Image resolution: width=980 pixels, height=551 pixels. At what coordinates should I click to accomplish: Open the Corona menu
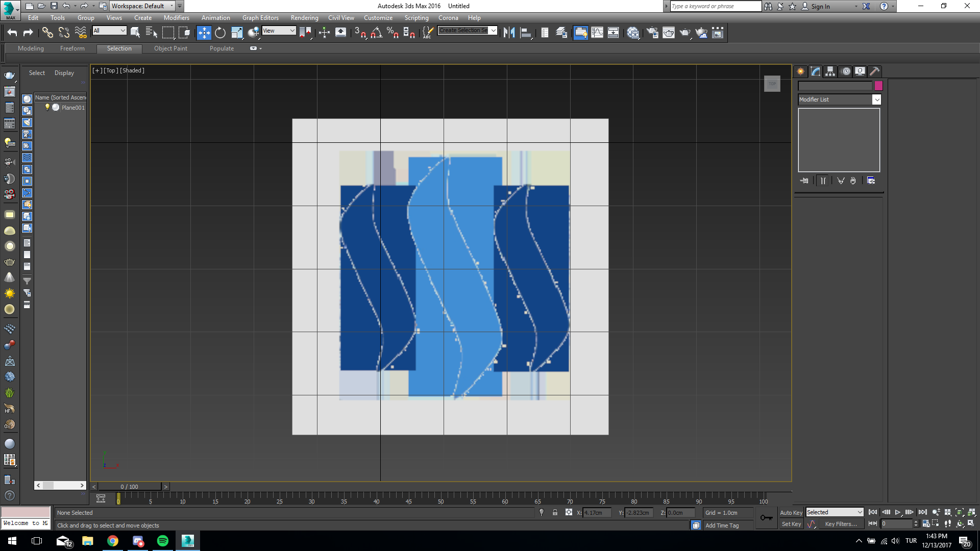pyautogui.click(x=448, y=18)
